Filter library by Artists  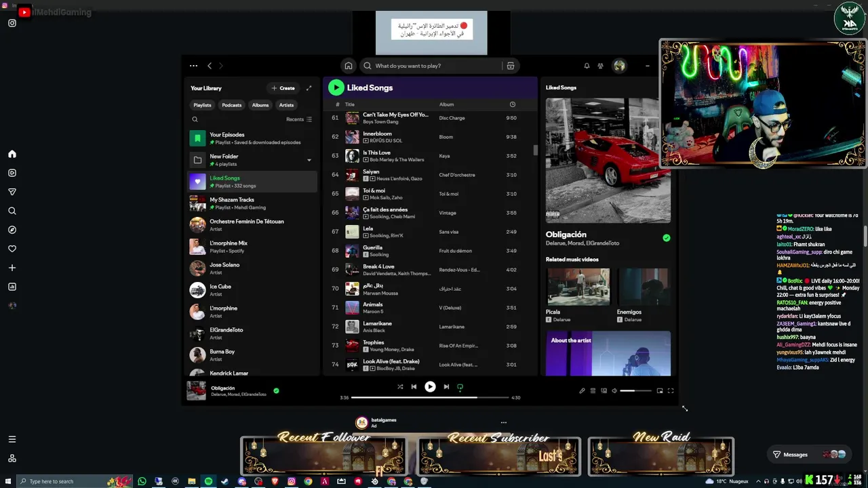pos(286,105)
